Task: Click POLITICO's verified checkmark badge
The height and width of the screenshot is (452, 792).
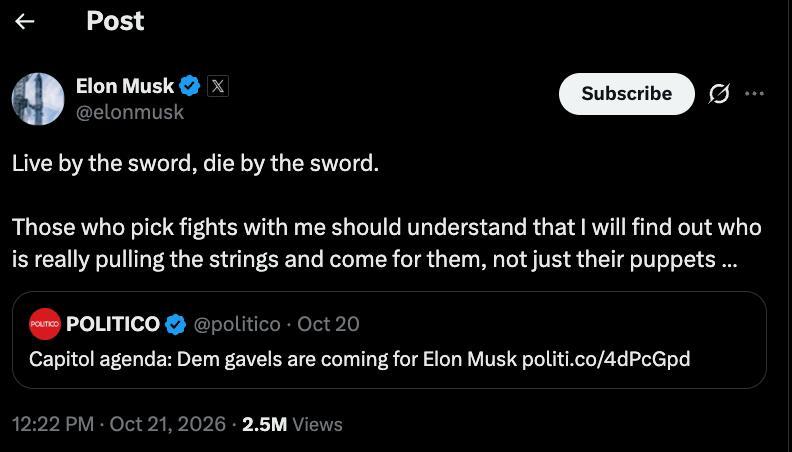Action: [x=176, y=324]
